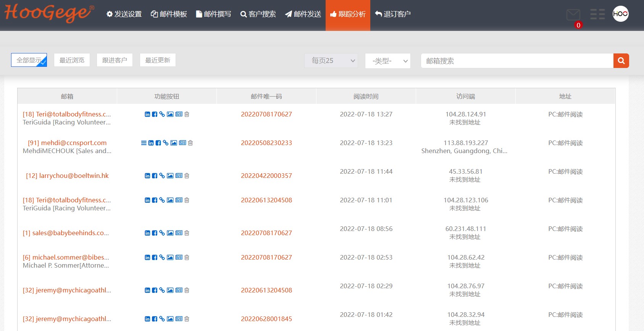
Task: Select the 全部显示 filter toggle
Action: click(29, 60)
